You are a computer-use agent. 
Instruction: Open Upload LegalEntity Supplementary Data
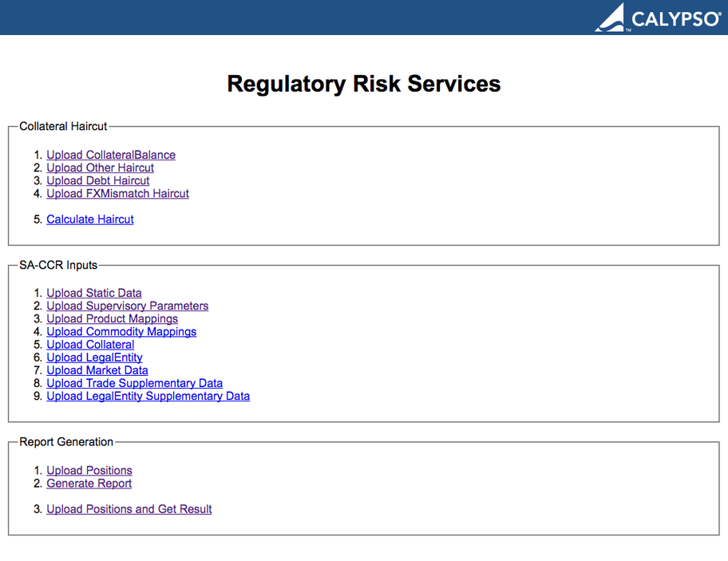tap(148, 396)
